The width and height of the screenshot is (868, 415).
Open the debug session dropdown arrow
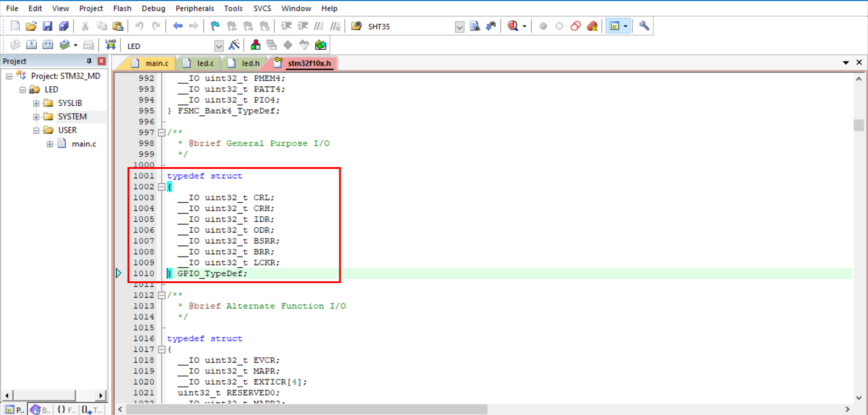524,26
